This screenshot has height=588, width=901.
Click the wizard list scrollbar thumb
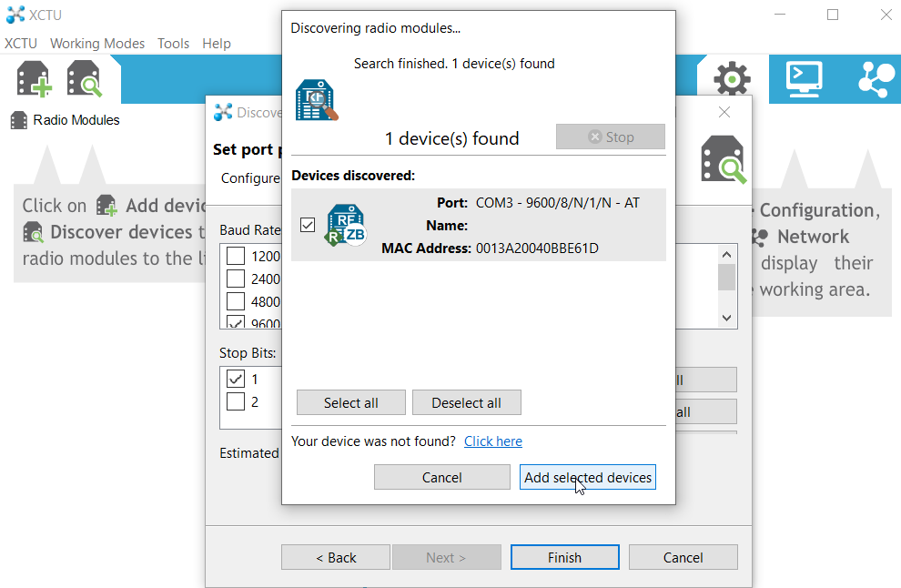click(x=726, y=277)
